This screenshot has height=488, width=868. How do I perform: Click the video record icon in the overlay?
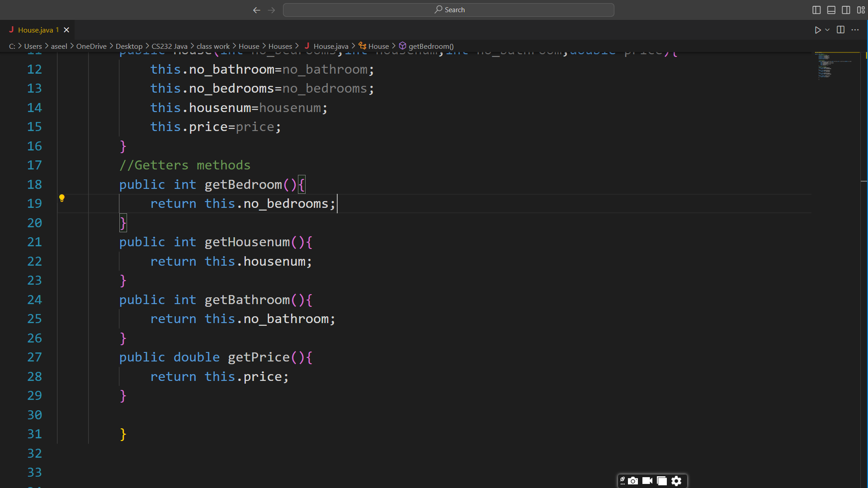coord(647,481)
